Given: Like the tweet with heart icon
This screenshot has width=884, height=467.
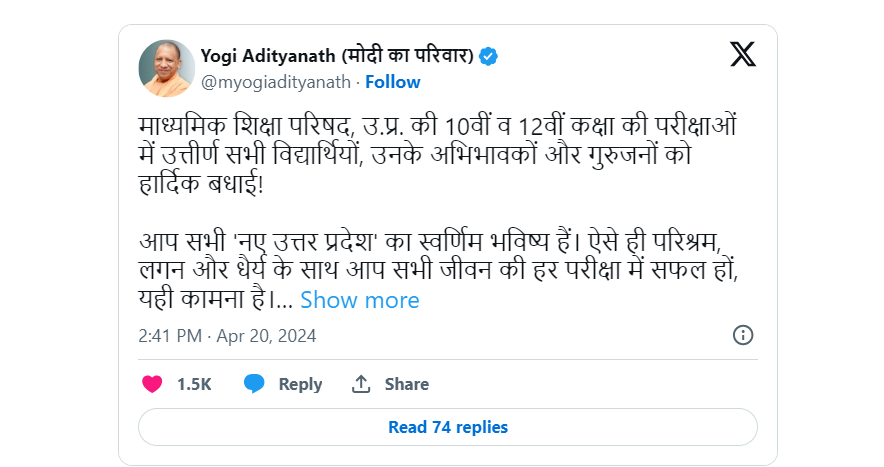Looking at the screenshot, I should click(x=152, y=384).
